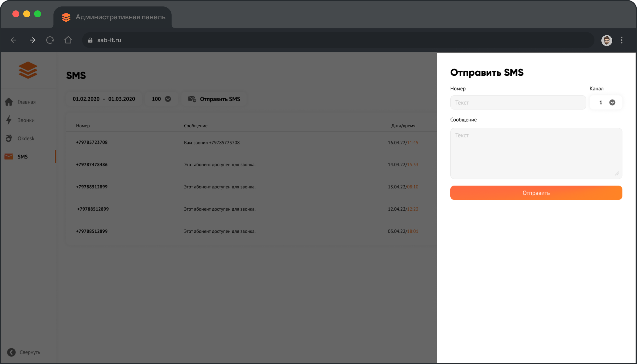Focus the Номер text input field
The width and height of the screenshot is (637, 364).
[x=518, y=103]
